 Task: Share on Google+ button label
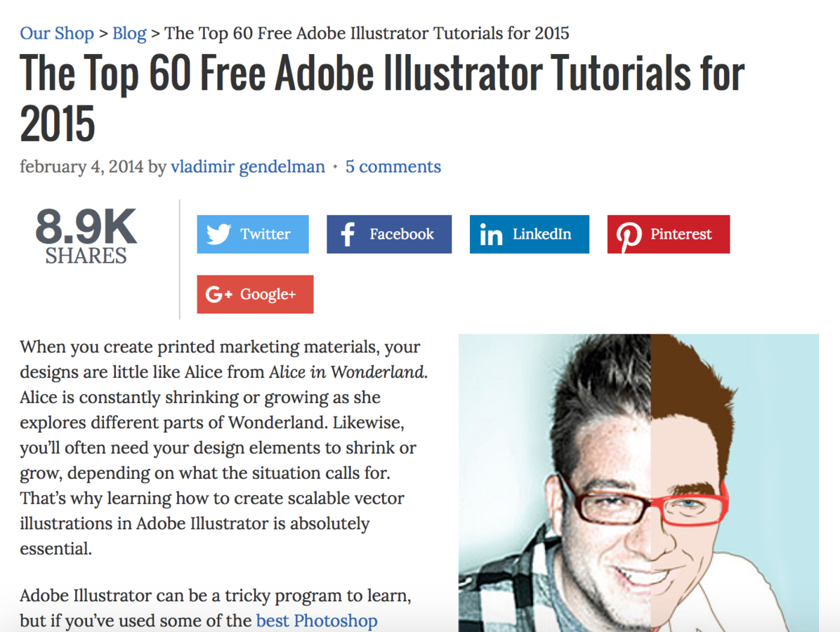click(268, 294)
